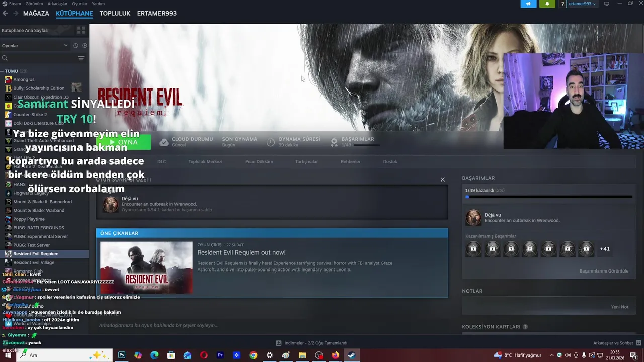
Task: Click the announcements megaphone icon
Action: 528,4
